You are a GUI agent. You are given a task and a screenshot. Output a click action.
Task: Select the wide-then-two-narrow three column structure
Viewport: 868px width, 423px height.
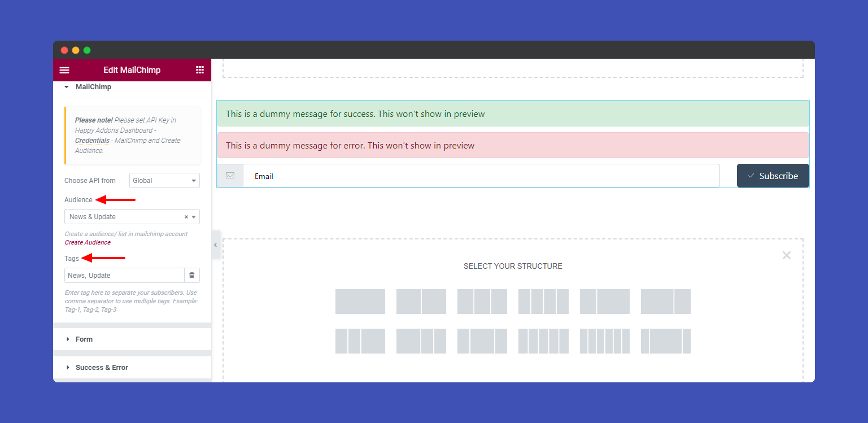tap(421, 341)
